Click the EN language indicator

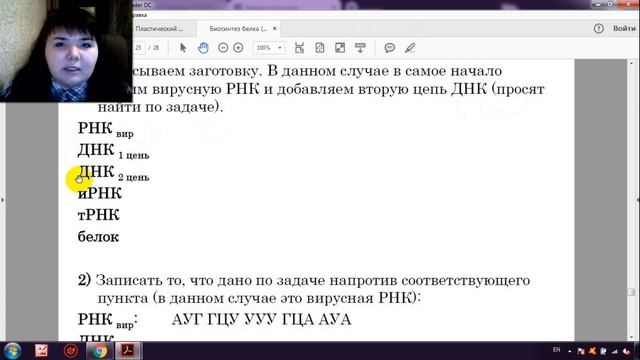pos(556,350)
